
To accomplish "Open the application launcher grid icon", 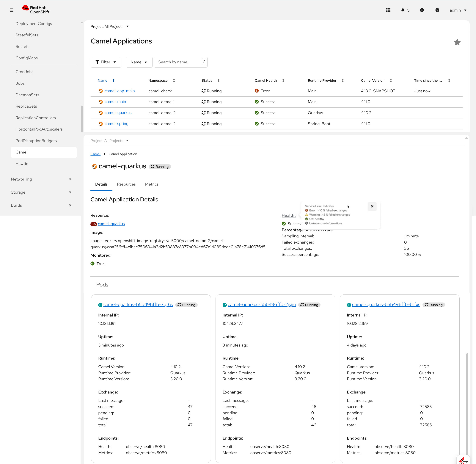I will pos(388,10).
